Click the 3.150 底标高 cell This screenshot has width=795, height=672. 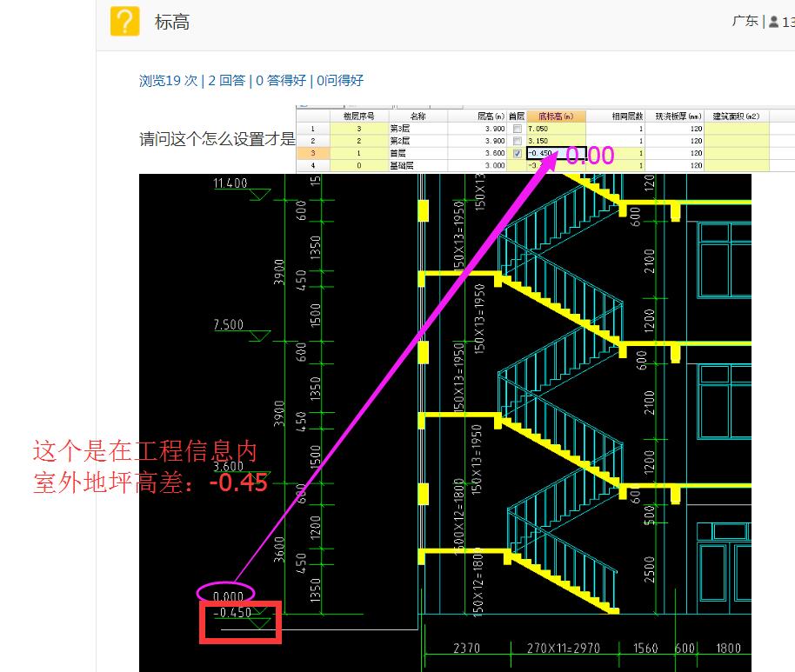point(556,141)
